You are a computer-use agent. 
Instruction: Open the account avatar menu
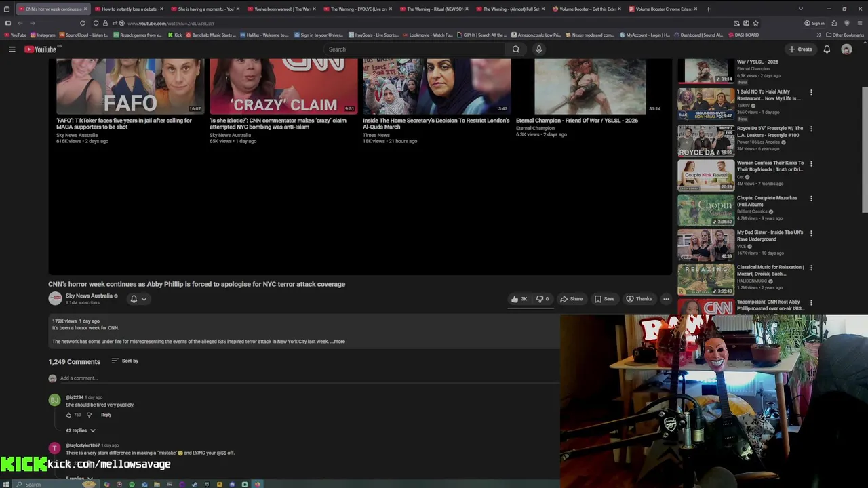point(846,49)
